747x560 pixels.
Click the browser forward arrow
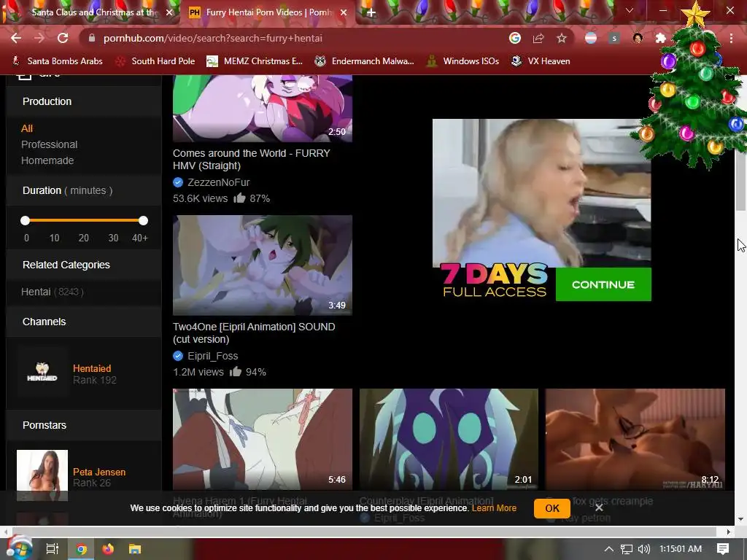39,38
